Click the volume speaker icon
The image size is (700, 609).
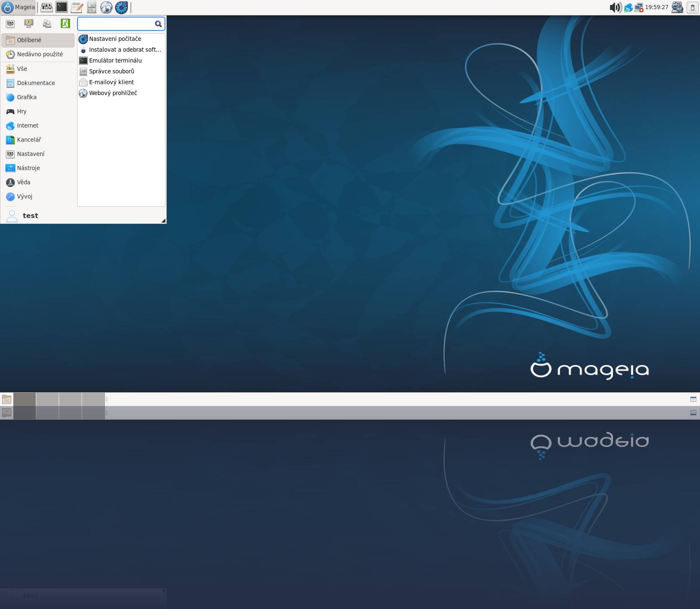615,7
